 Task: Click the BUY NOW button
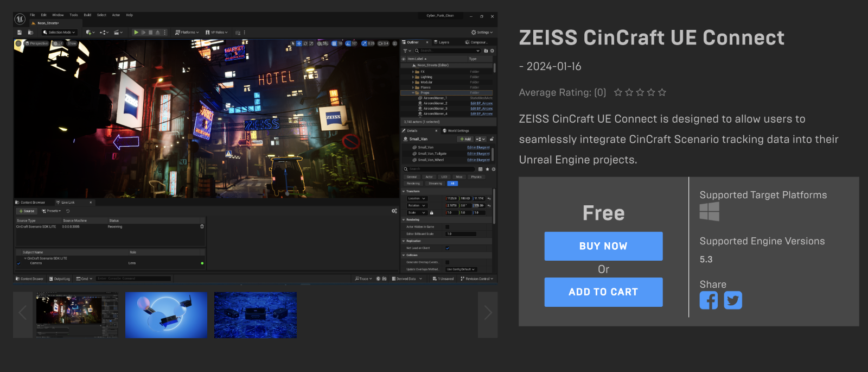[x=603, y=246]
